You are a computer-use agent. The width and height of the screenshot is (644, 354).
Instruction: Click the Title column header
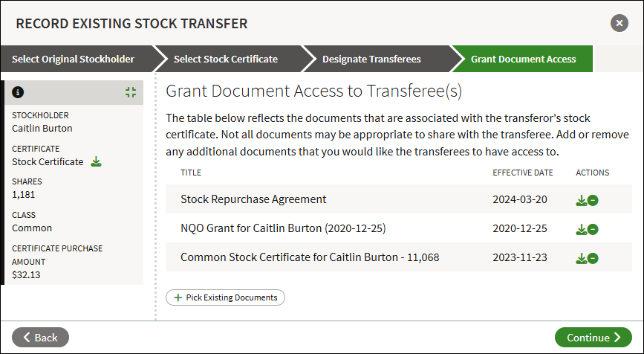tap(191, 173)
